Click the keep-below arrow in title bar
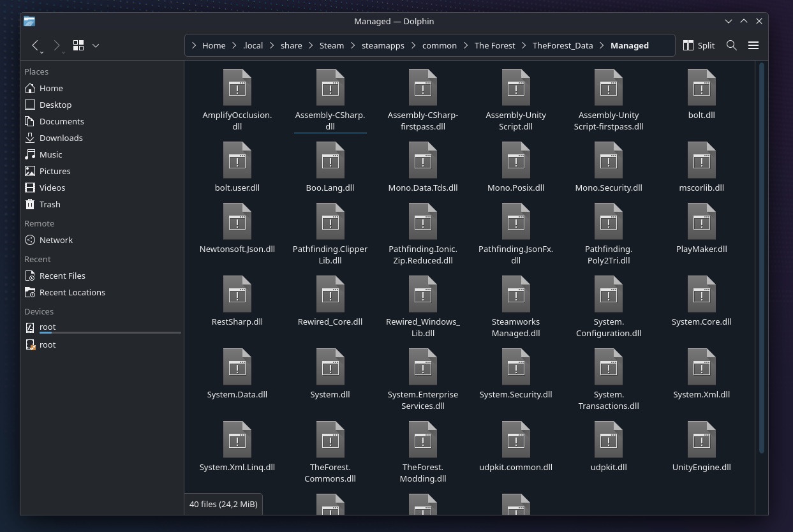 pyautogui.click(x=729, y=21)
